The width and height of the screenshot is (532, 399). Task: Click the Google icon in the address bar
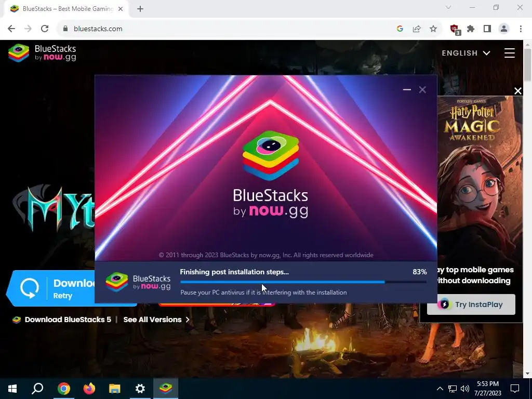400,29
